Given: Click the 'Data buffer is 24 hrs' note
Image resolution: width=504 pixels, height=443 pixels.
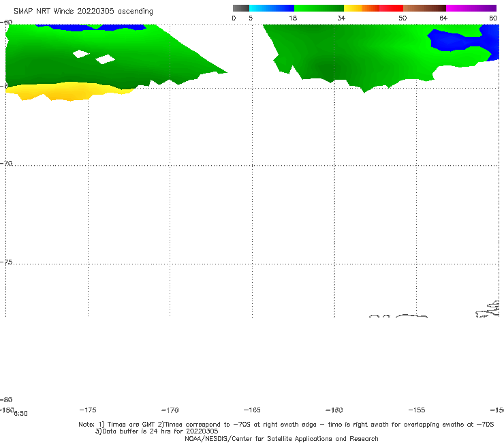Looking at the screenshot, I should click(157, 431).
